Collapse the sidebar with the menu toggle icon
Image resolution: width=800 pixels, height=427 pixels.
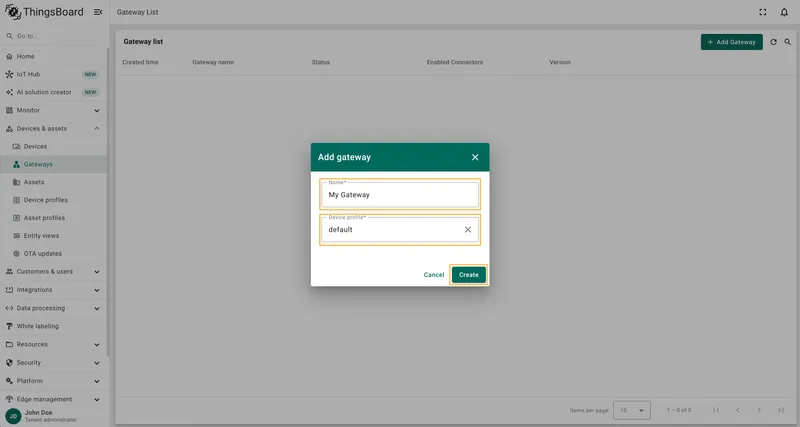(98, 12)
